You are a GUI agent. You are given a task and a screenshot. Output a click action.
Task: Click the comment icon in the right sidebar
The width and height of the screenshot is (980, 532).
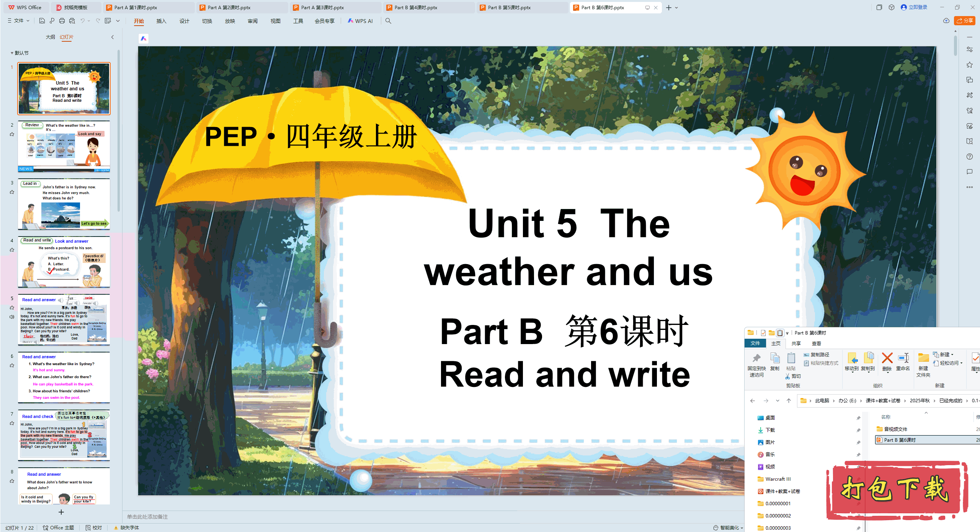pyautogui.click(x=970, y=172)
